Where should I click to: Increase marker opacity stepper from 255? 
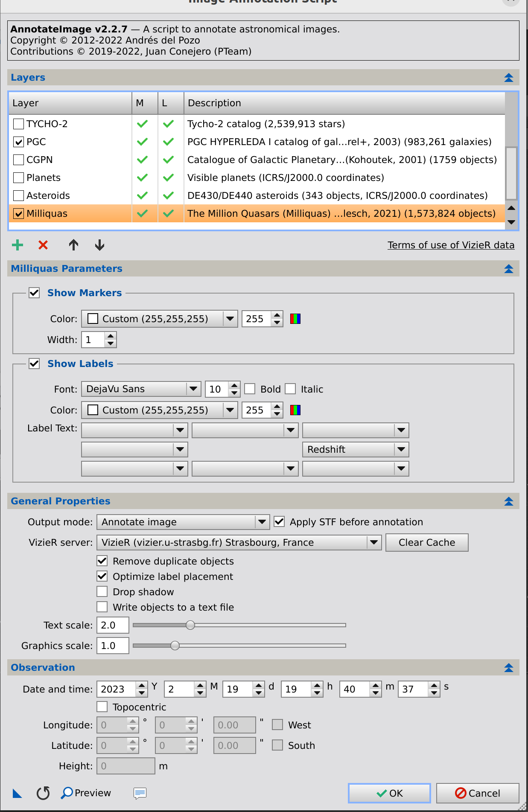pyautogui.click(x=277, y=315)
